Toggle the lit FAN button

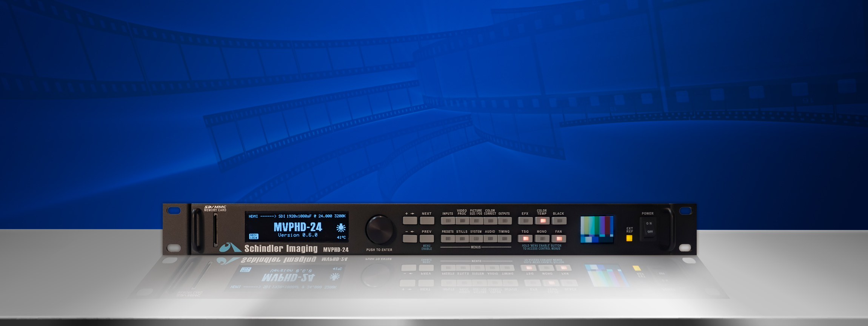coord(559,238)
